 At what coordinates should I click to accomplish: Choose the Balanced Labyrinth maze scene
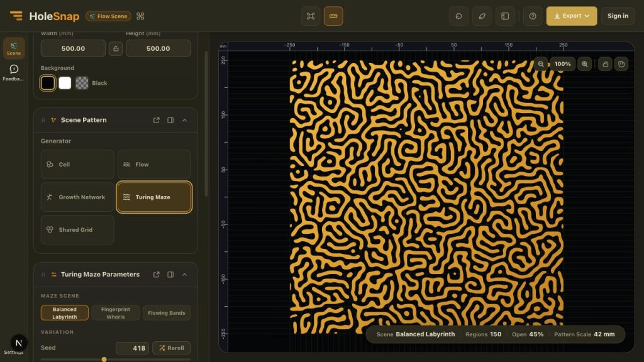pos(65,313)
